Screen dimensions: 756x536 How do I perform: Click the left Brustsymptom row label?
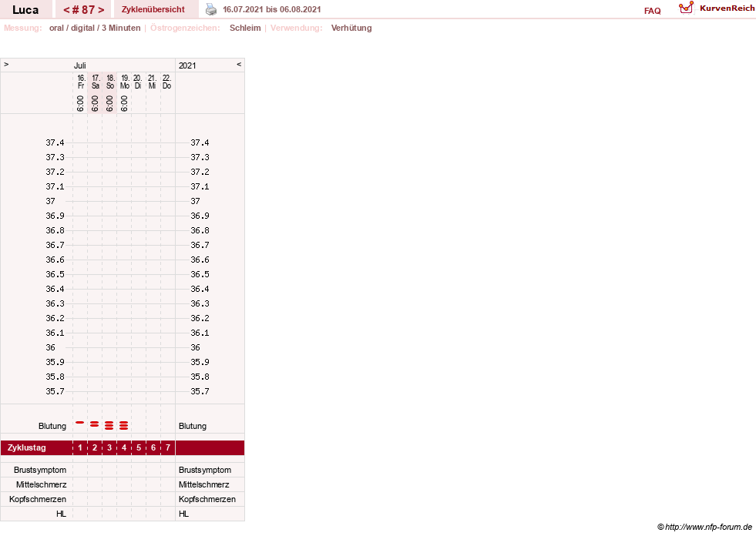tap(40, 470)
